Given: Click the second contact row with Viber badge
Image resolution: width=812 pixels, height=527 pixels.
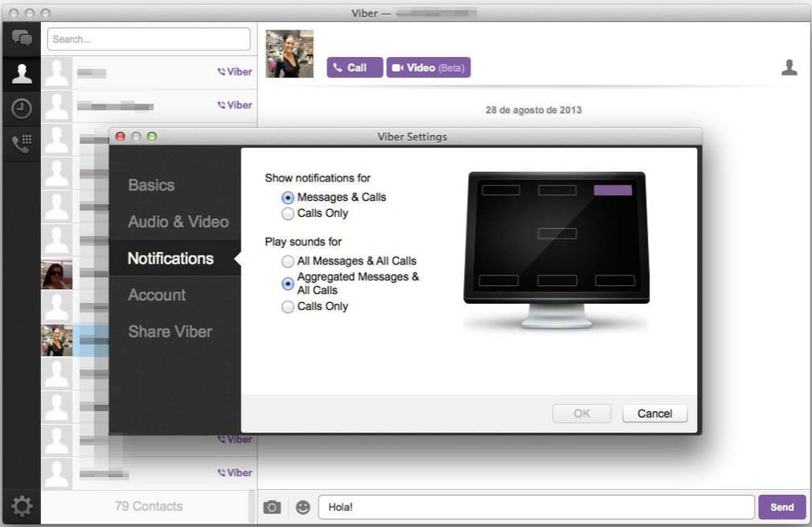Looking at the screenshot, I should [150, 105].
